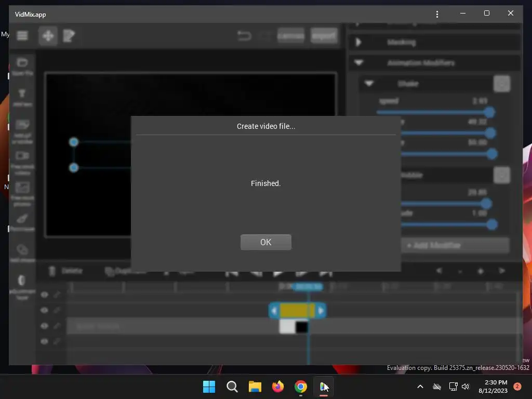Click OK in the Create video file dialog
Screen dimensions: 532x399
[265, 242]
